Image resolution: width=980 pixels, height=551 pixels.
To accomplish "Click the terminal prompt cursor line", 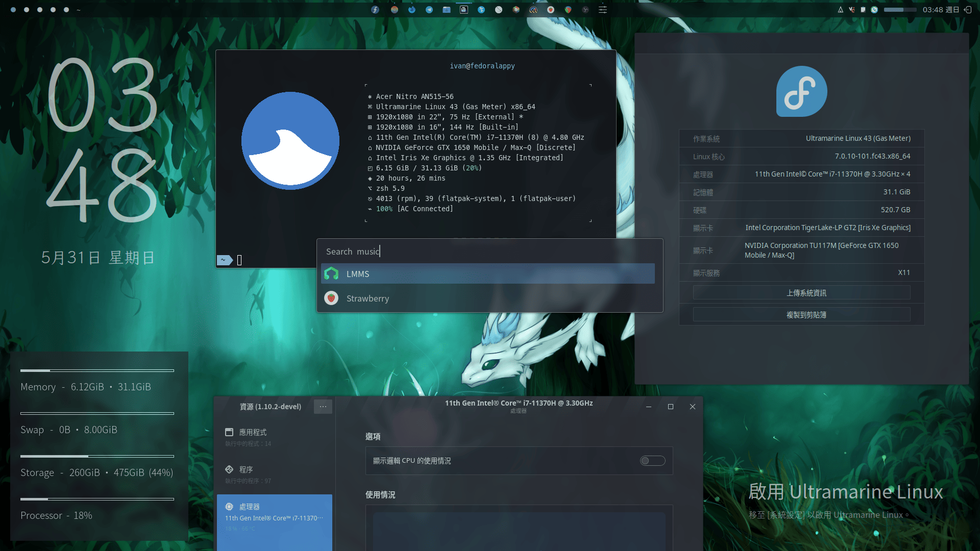I will point(239,260).
